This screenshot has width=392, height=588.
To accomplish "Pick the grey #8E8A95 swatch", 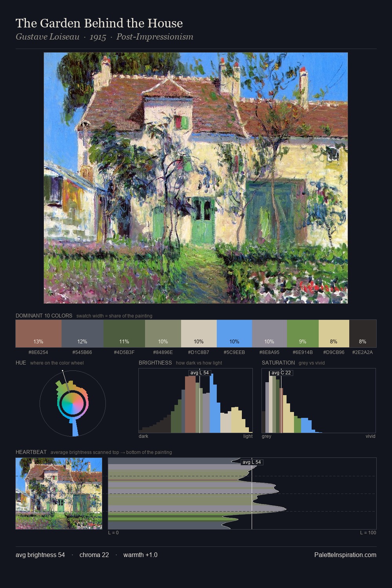I will coord(269,334).
